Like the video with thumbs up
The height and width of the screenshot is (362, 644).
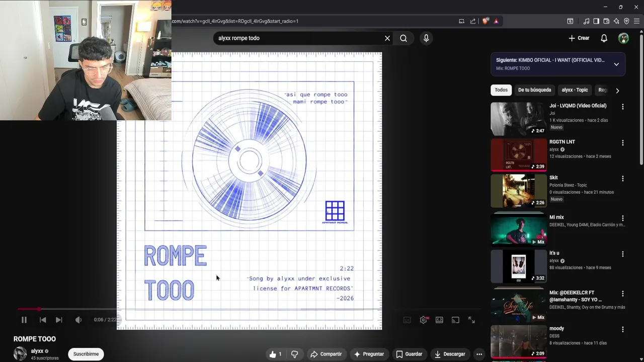pyautogui.click(x=276, y=354)
